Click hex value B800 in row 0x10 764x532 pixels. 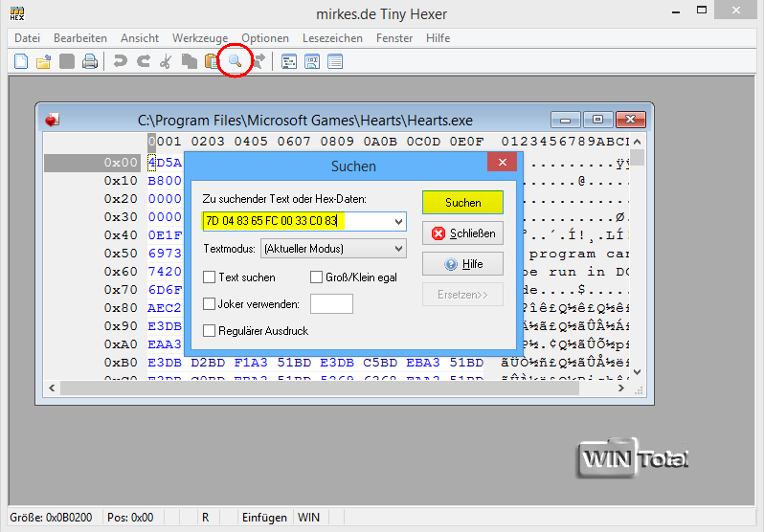[x=165, y=180]
